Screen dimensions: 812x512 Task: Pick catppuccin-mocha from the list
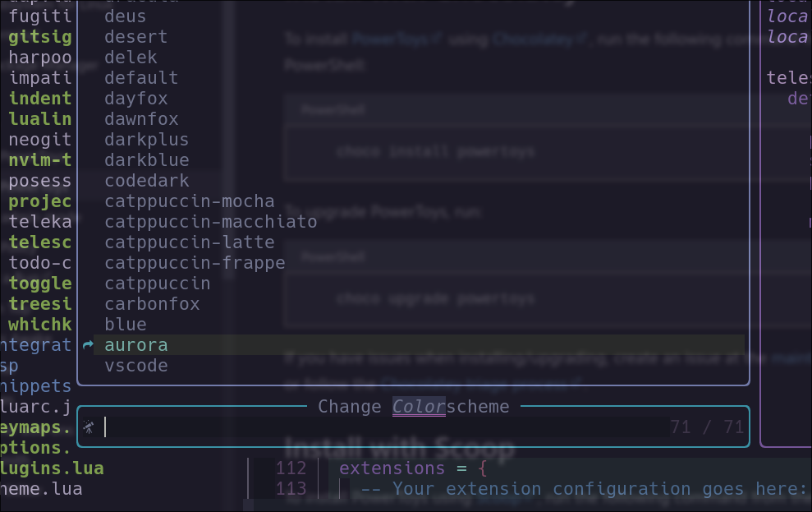coord(190,201)
